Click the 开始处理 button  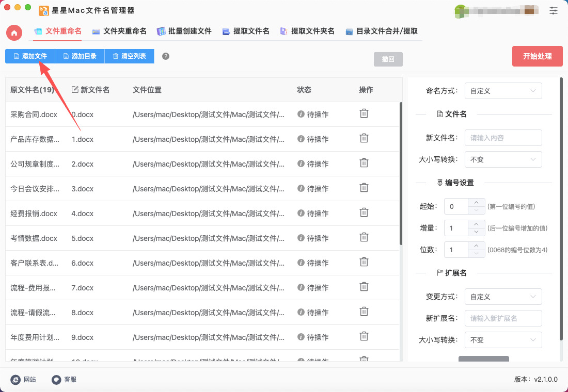tap(537, 56)
